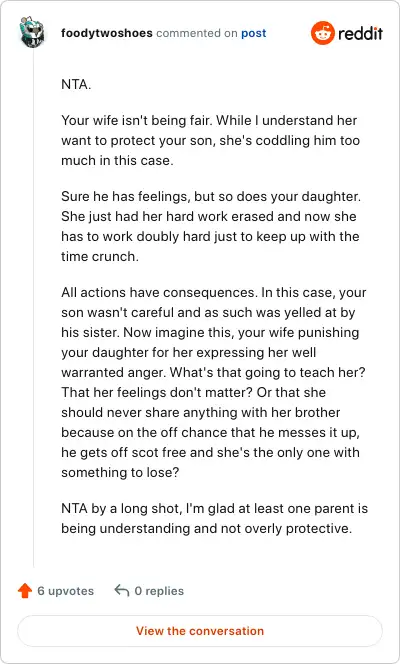Click the "much in this case." text line
The height and width of the screenshot is (664, 400).
(x=117, y=160)
